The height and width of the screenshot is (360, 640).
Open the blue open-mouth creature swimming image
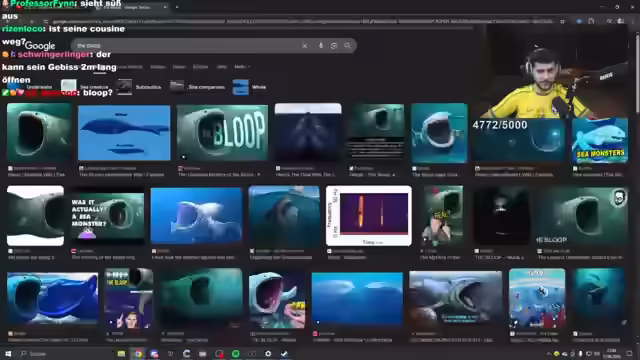196,216
